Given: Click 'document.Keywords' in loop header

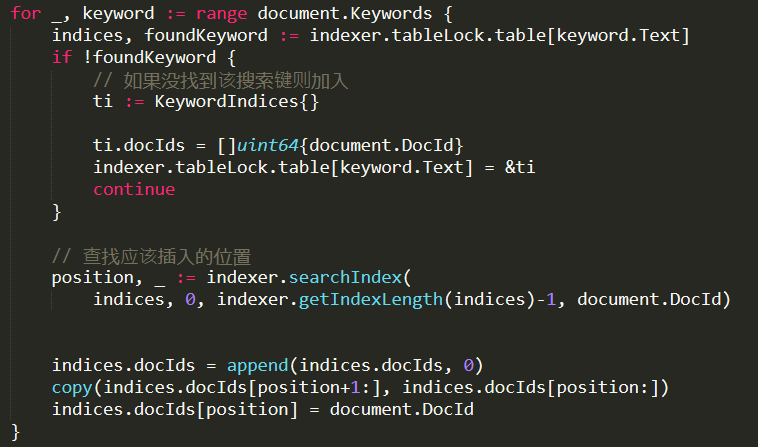Looking at the screenshot, I should point(345,14).
